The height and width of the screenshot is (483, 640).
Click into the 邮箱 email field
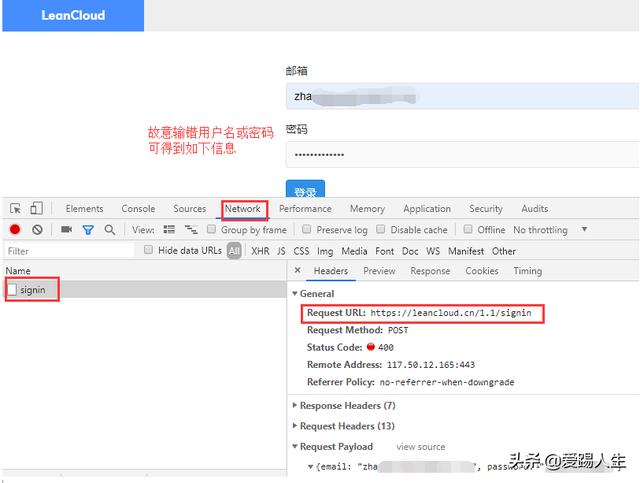pos(462,96)
